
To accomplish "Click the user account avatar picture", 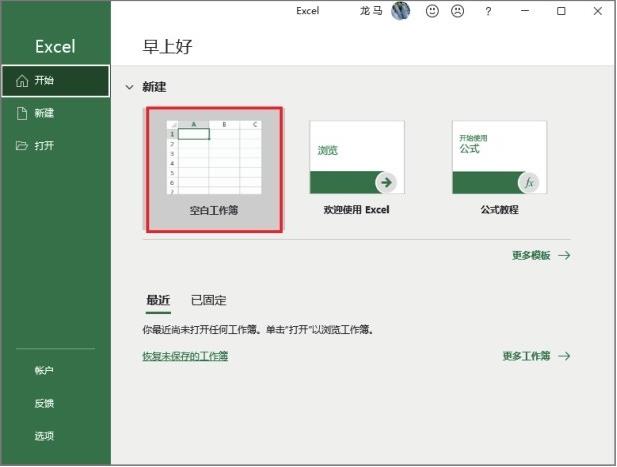I will 401,11.
